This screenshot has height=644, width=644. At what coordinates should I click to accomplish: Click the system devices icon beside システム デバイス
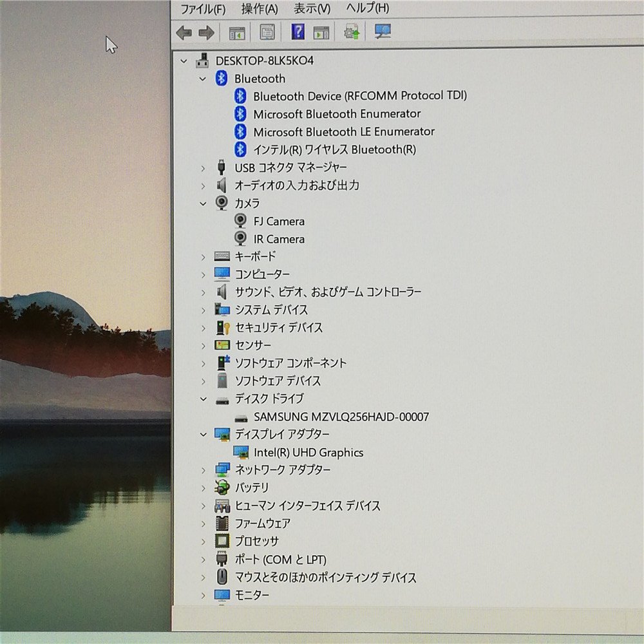coord(222,309)
